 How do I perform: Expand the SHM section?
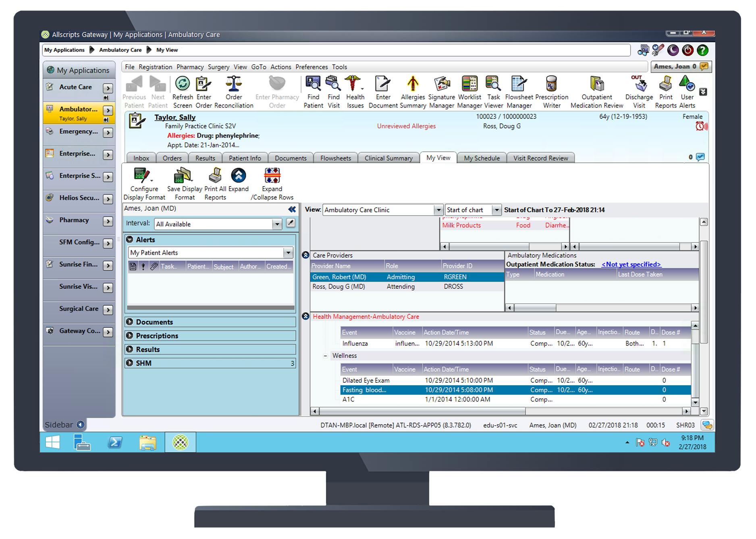(130, 363)
